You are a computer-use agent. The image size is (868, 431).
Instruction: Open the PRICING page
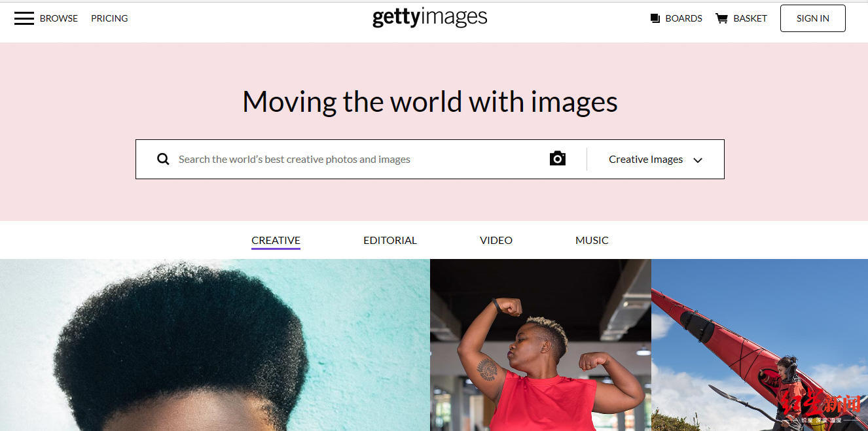(109, 18)
